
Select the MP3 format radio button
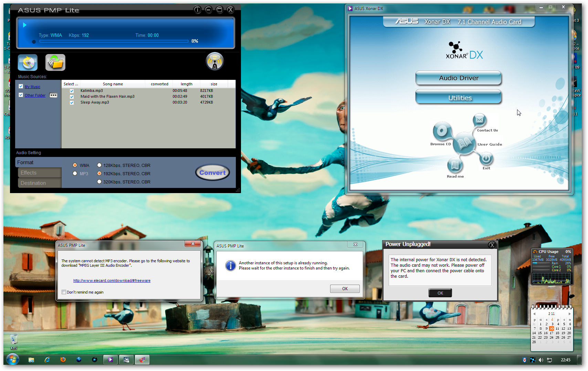(x=75, y=173)
